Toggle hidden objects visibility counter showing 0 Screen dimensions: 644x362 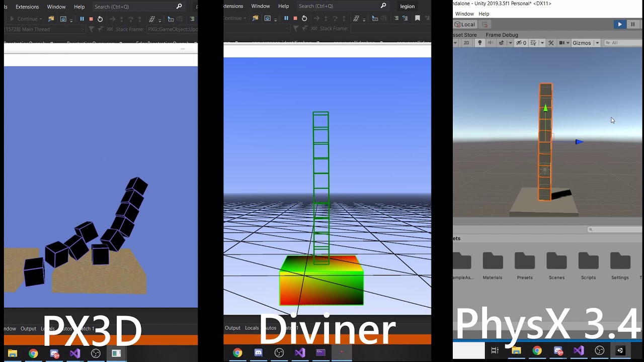coord(521,43)
